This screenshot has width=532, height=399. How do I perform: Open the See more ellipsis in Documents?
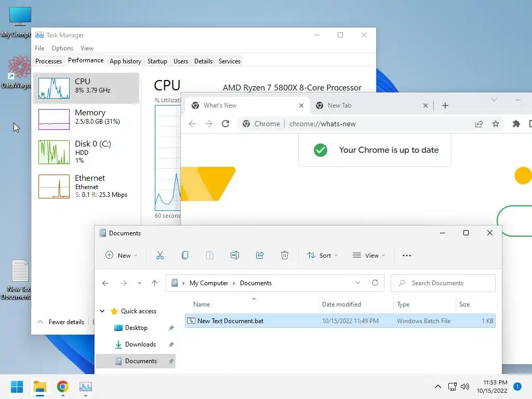[406, 256]
